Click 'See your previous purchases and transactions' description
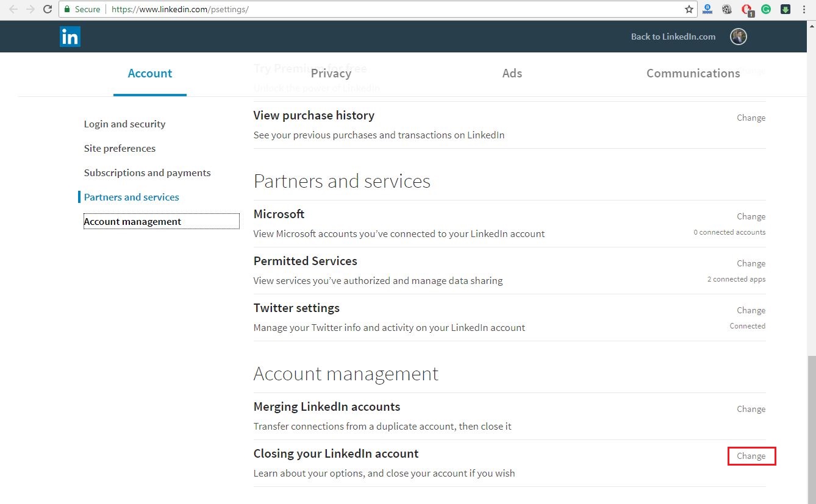Screen dimensions: 816x504 (379, 135)
